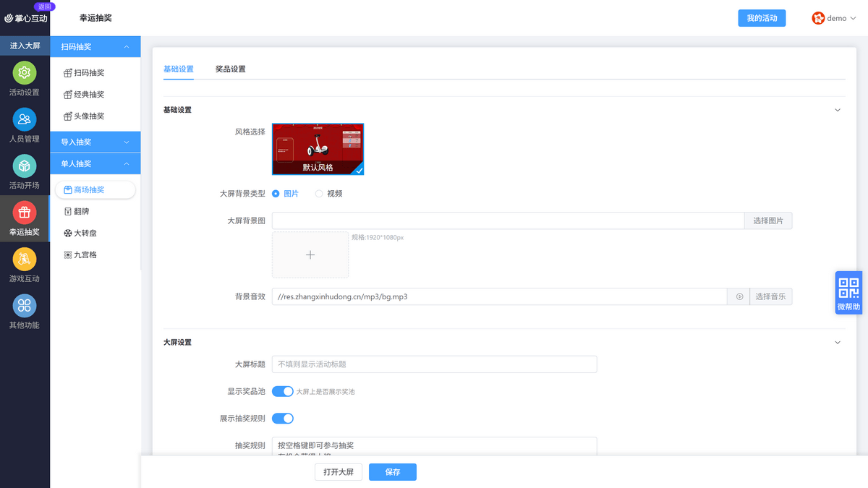
Task: Click 打开大屏 button
Action: click(x=339, y=472)
